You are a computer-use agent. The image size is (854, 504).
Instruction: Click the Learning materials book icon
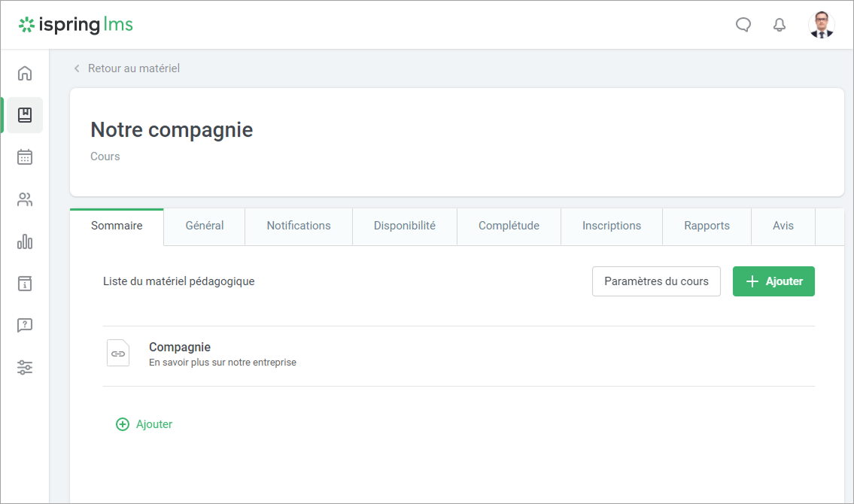point(25,115)
